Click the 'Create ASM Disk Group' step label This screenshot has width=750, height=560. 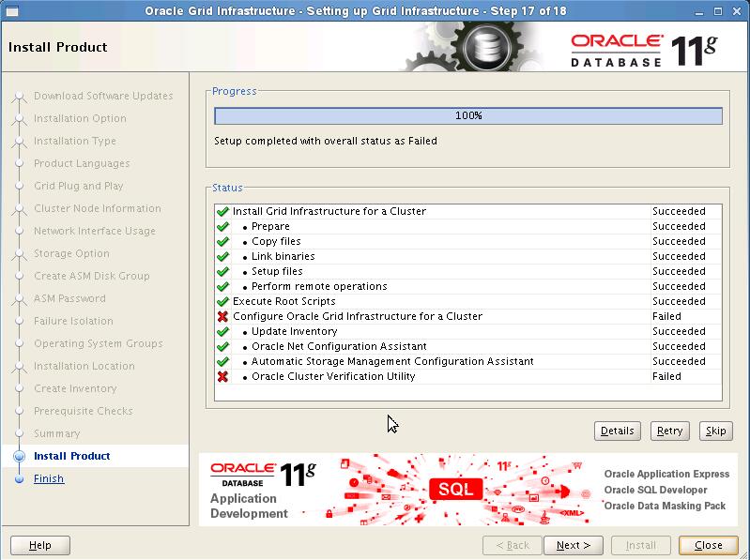[x=91, y=276]
